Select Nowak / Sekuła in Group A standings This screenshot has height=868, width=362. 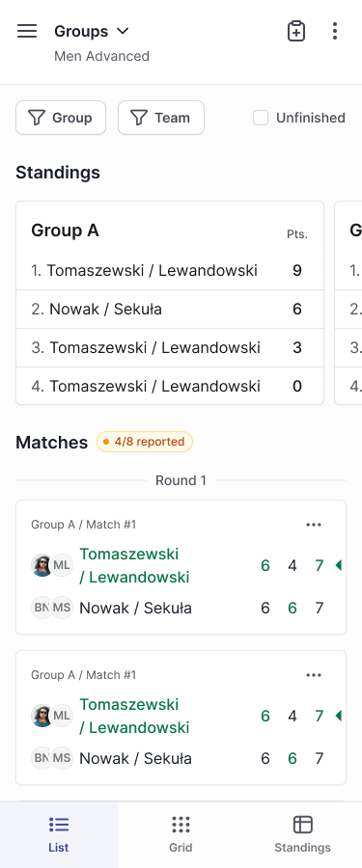click(170, 309)
